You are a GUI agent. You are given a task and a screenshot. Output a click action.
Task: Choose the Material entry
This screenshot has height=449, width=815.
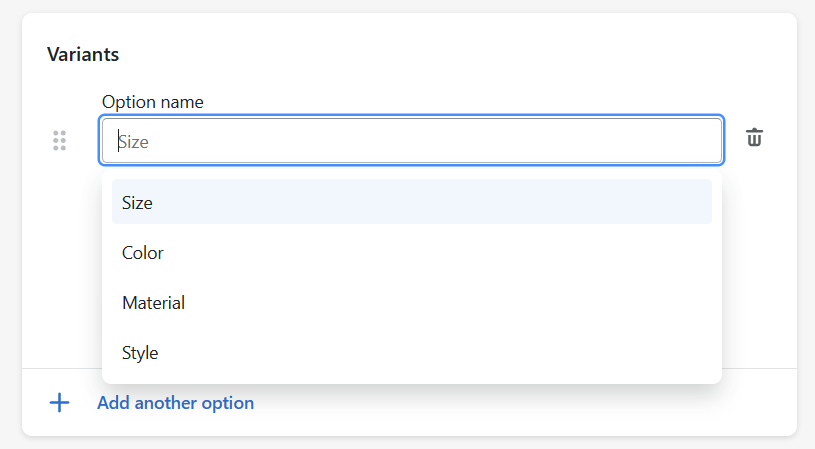412,302
